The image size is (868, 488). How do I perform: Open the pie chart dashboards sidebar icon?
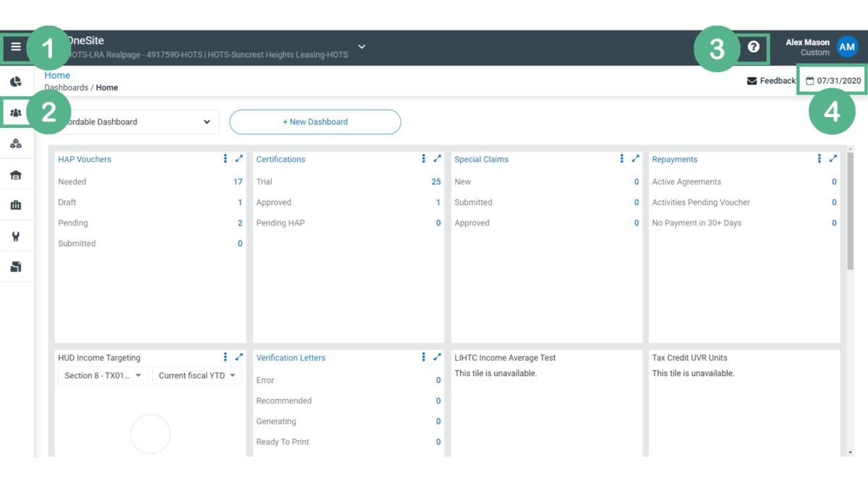(x=16, y=82)
